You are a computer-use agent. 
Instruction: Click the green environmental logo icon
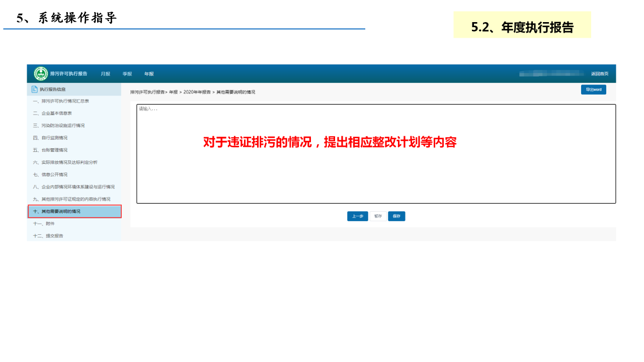41,73
